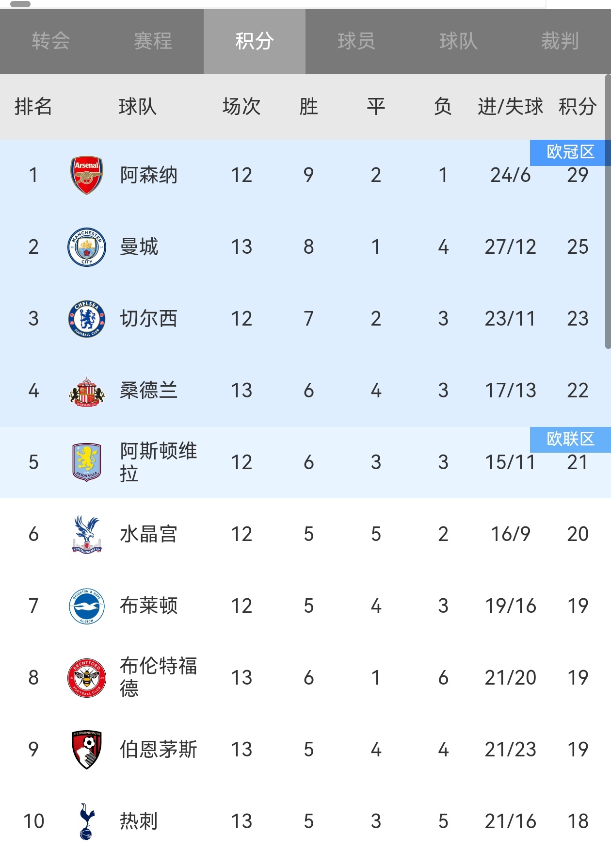Switch to the 转会 tab
This screenshot has height=868, width=611.
(x=51, y=41)
